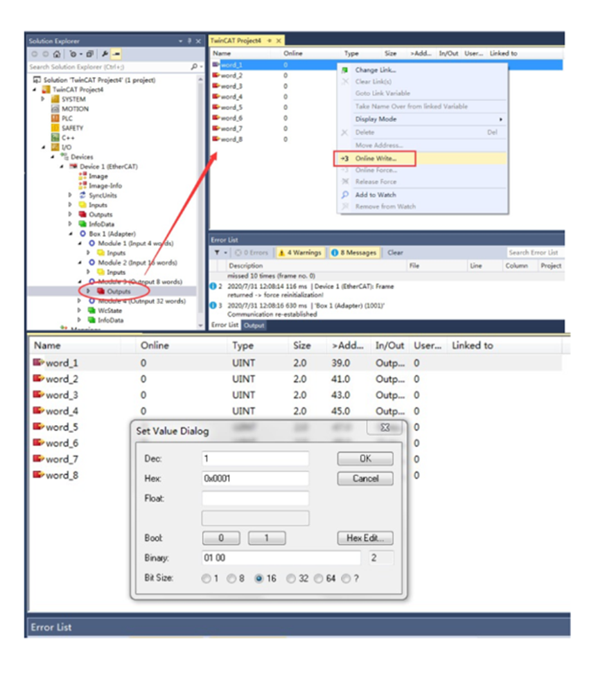The width and height of the screenshot is (616, 676).
Task: Select Bit Size 1 radio button
Action: 206,578
